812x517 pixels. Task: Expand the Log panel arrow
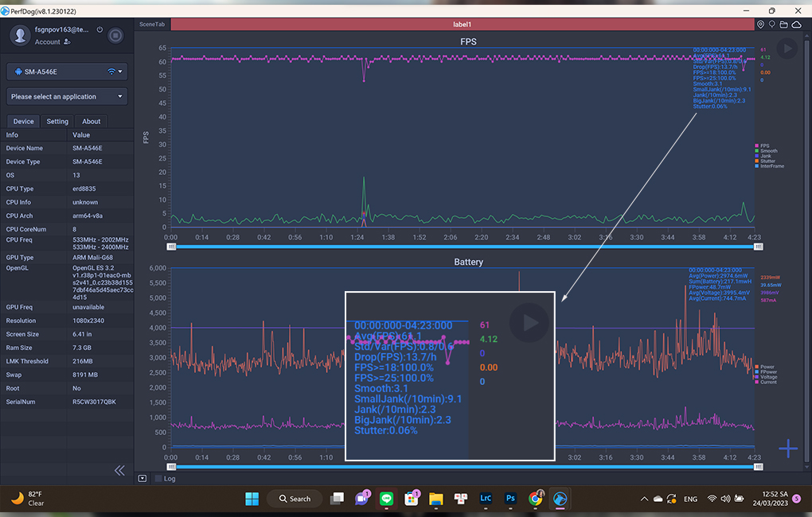[142, 478]
